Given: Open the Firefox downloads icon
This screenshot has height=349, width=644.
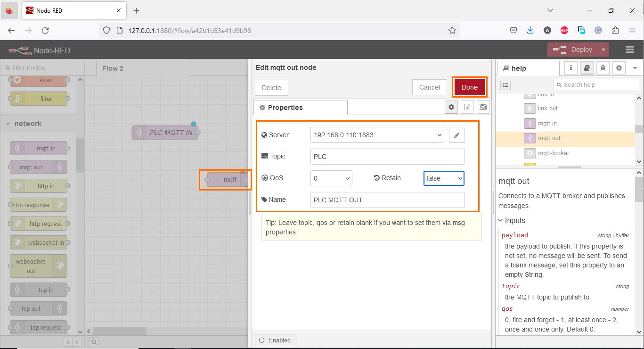Looking at the screenshot, I should point(530,30).
